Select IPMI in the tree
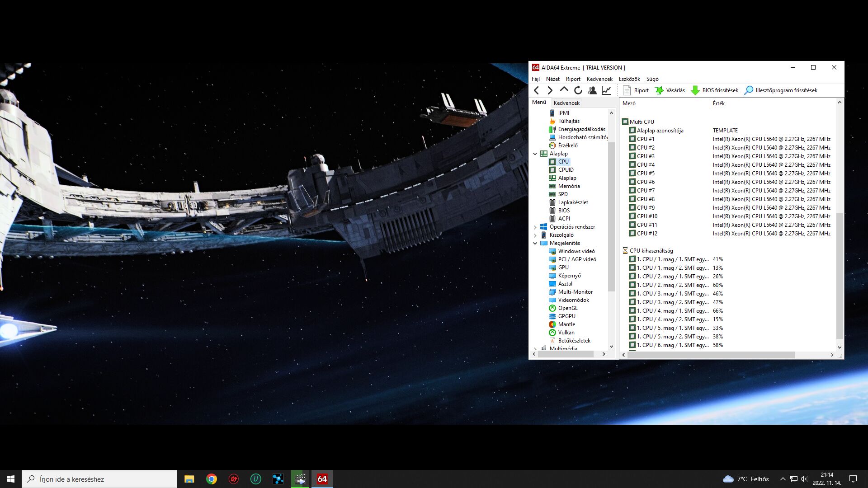 [559, 113]
